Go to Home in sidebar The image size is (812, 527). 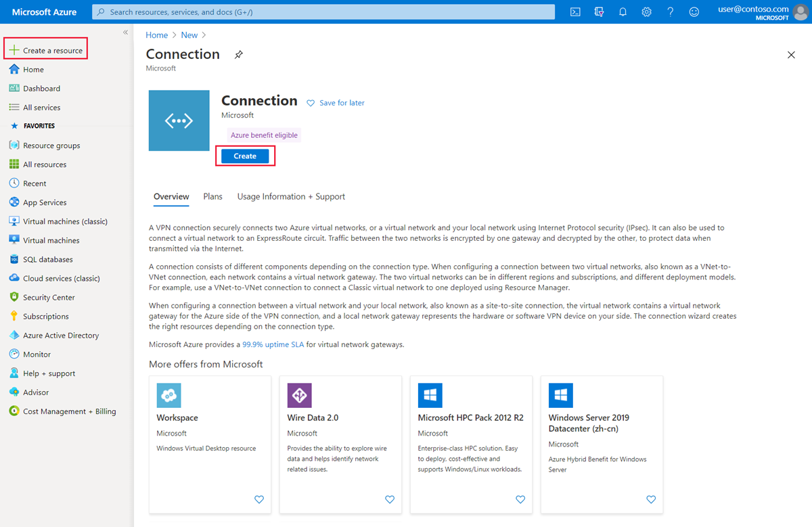point(27,69)
